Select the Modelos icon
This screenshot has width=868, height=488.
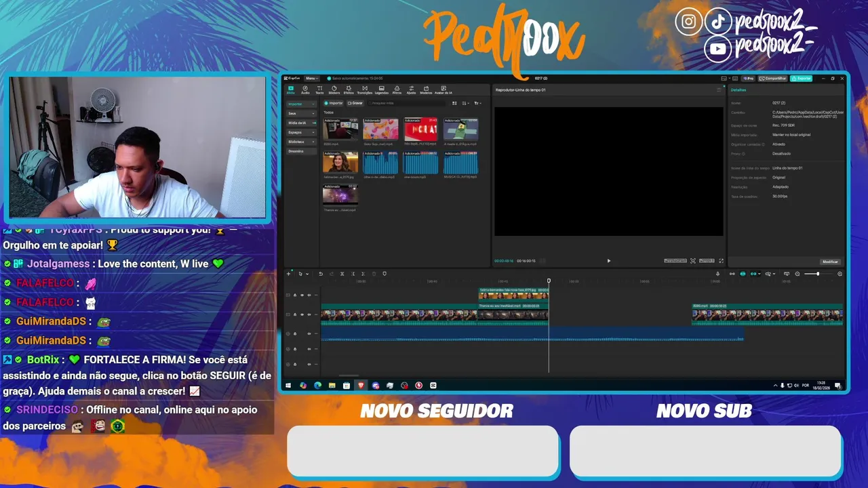(426, 89)
